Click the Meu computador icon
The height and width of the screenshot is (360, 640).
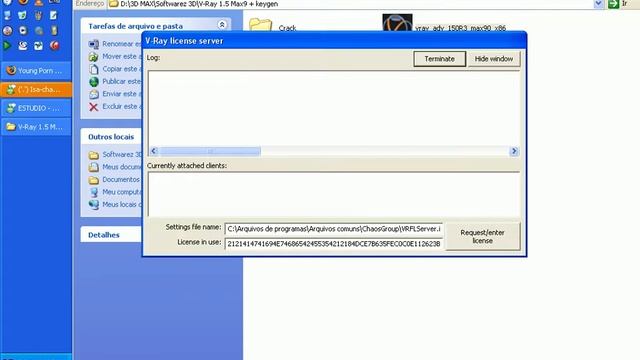point(94,192)
